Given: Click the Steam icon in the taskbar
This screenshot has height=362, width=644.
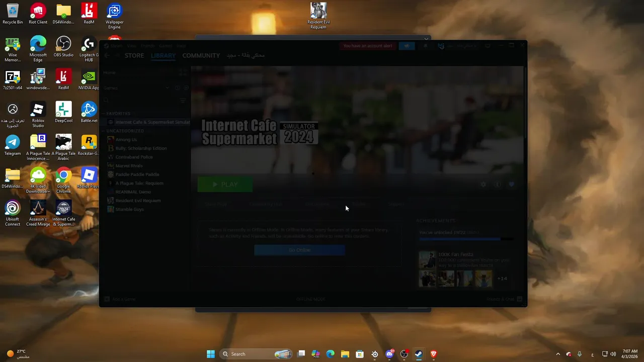Looking at the screenshot, I should pyautogui.click(x=419, y=354).
